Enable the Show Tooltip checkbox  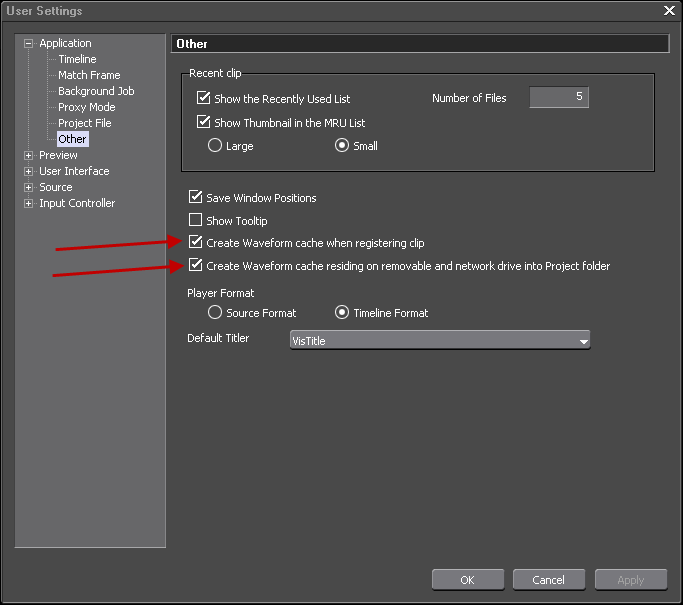click(x=196, y=221)
